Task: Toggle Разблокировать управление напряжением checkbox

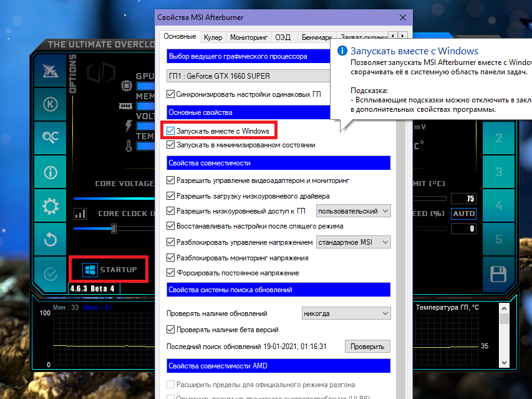Action: pos(171,242)
